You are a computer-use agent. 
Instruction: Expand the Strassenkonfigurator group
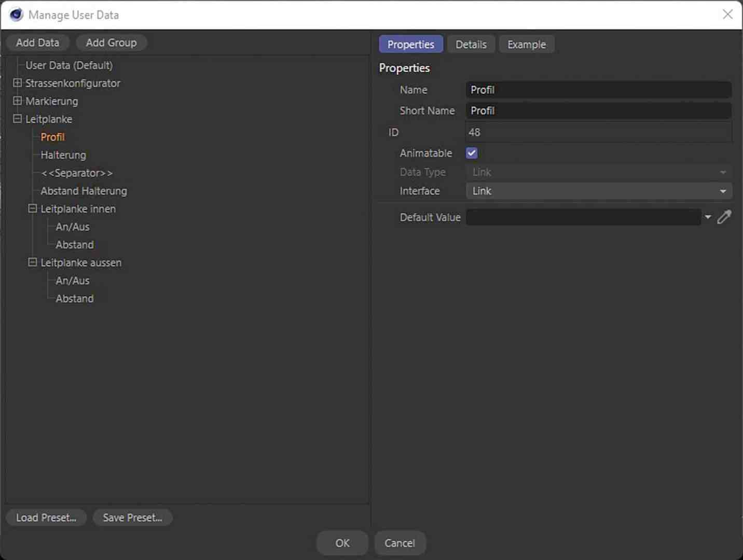[18, 83]
